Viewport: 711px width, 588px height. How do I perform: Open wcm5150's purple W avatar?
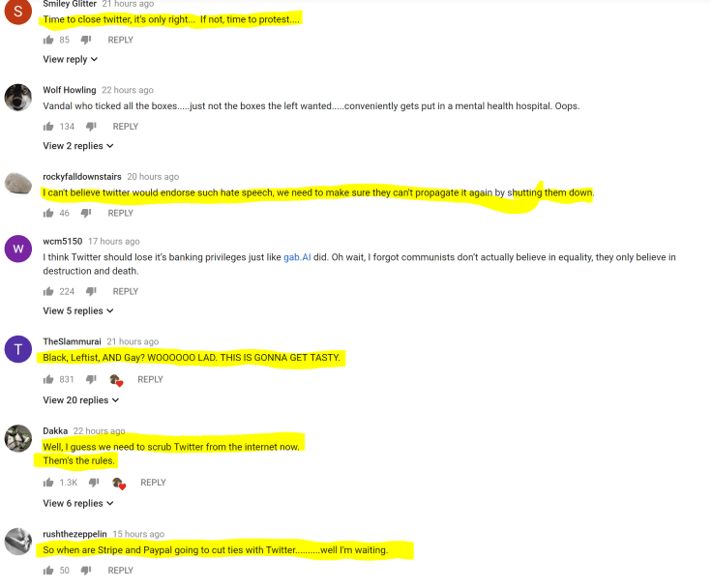[18, 249]
